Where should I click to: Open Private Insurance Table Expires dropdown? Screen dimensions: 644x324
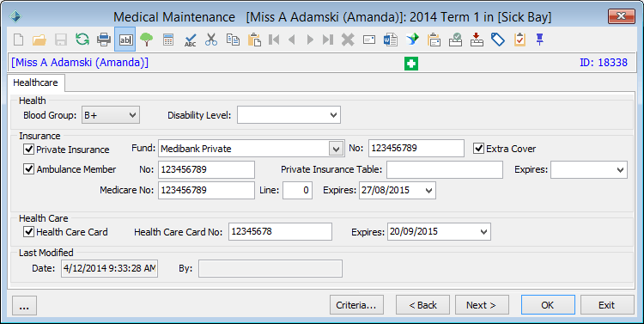coord(620,170)
